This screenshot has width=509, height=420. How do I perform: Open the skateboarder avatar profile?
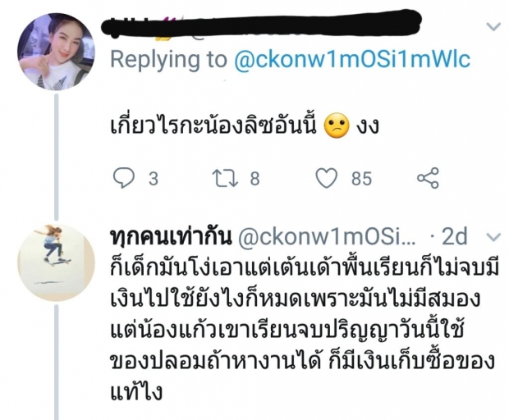[x=56, y=262]
